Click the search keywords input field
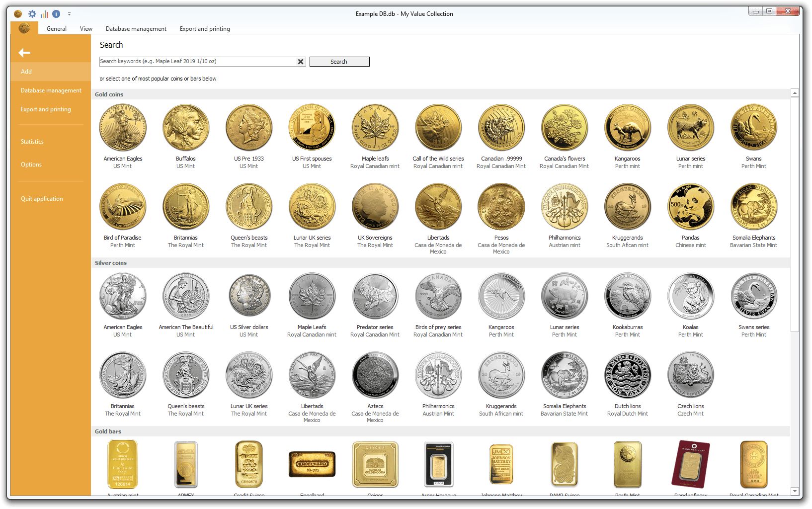 [x=198, y=62]
